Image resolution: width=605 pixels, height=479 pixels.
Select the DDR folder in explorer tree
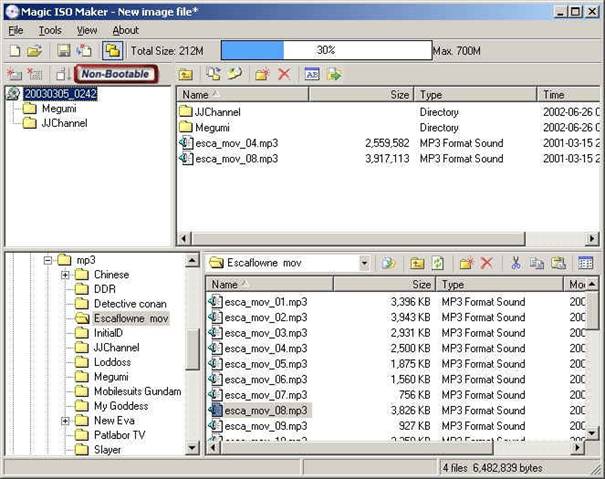pyautogui.click(x=105, y=289)
